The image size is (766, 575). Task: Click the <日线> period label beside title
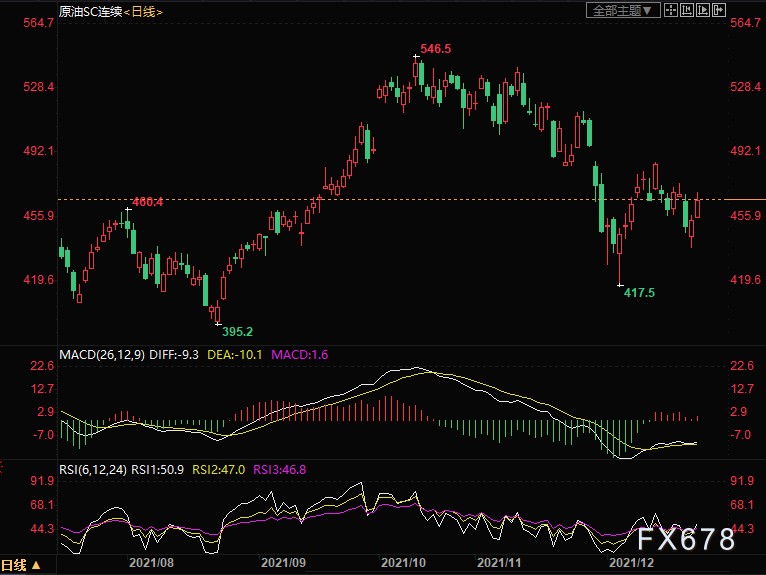(143, 12)
